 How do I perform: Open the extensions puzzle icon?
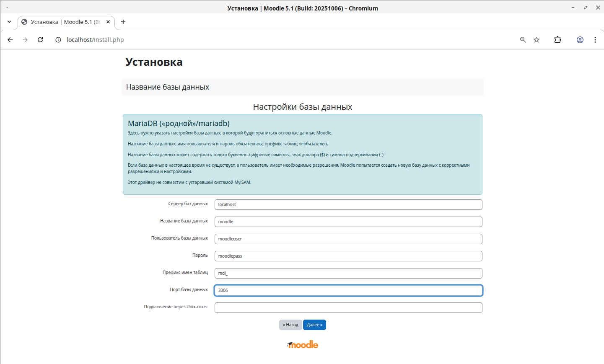(557, 40)
